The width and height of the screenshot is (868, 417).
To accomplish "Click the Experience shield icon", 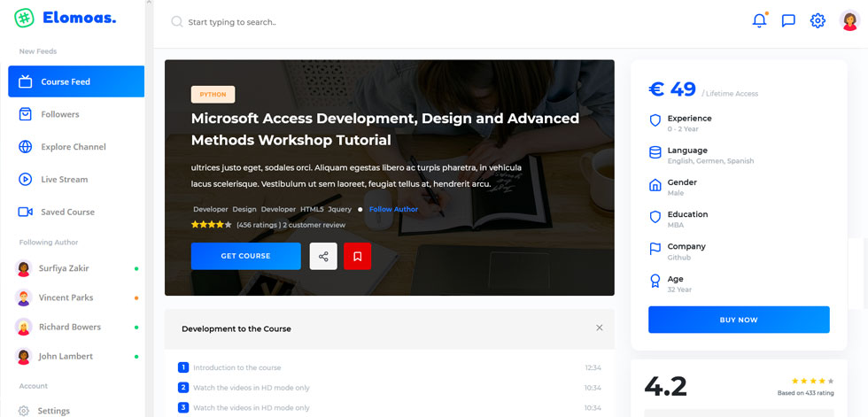I will click(655, 120).
